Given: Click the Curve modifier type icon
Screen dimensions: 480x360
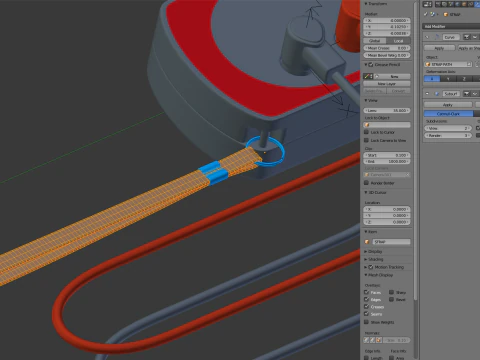Looking at the screenshot, I should 436,37.
